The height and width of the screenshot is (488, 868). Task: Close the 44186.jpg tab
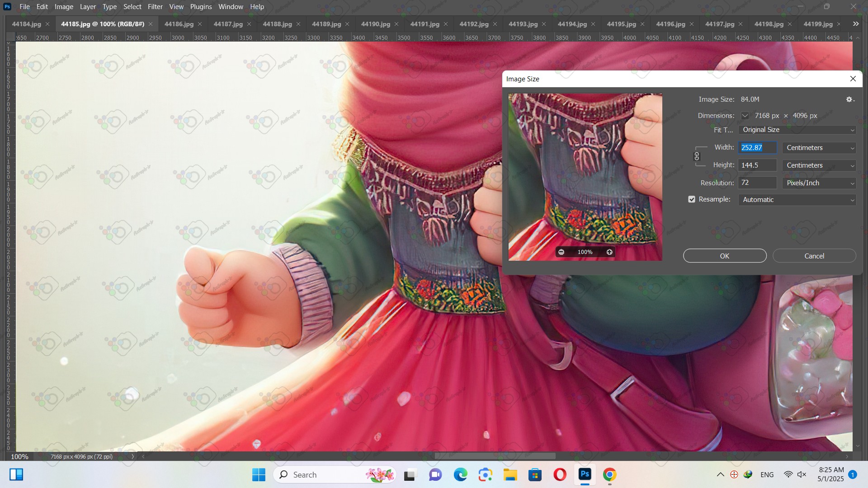[x=200, y=24]
